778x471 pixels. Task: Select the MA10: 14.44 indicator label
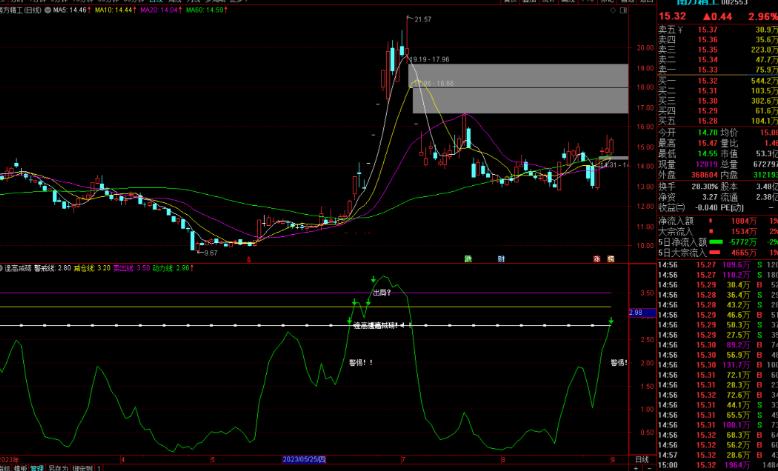(x=116, y=10)
